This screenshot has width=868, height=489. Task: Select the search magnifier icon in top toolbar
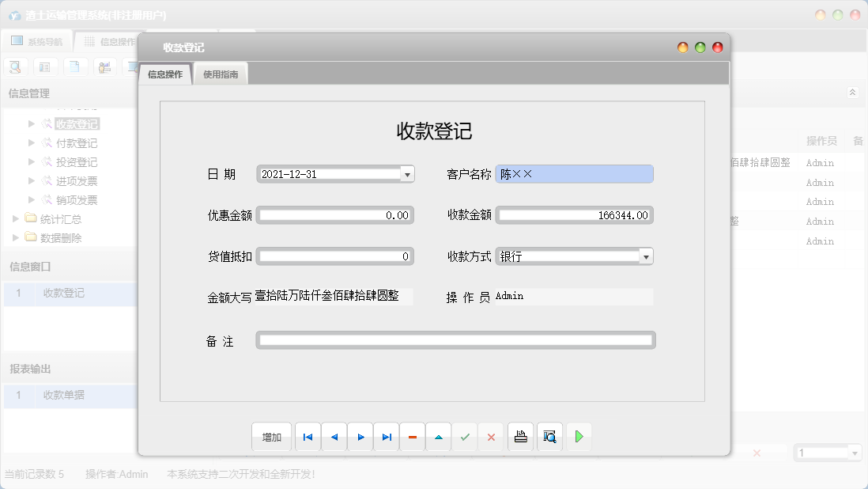tap(14, 66)
